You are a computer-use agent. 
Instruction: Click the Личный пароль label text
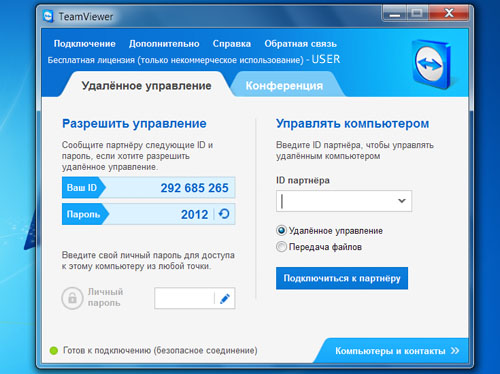[105, 297]
